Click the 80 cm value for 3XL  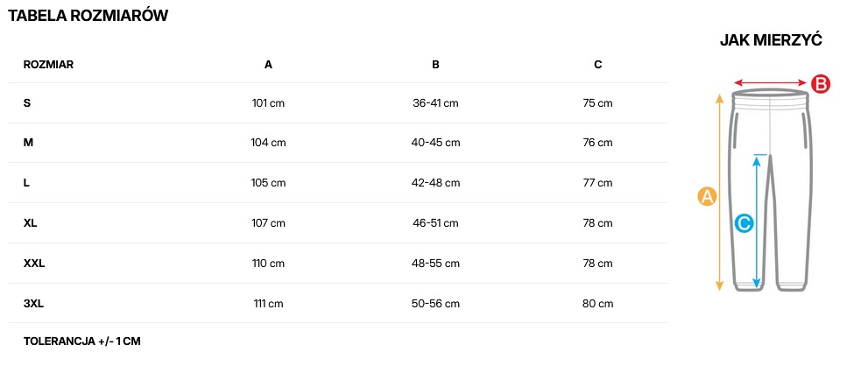[597, 304]
